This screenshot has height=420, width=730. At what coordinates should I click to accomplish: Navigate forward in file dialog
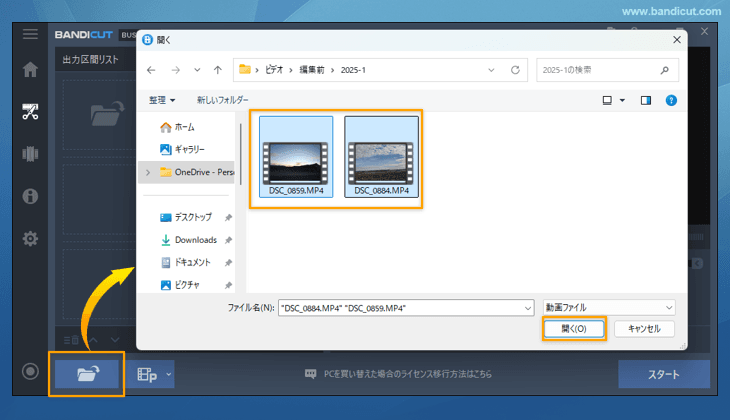pyautogui.click(x=176, y=70)
